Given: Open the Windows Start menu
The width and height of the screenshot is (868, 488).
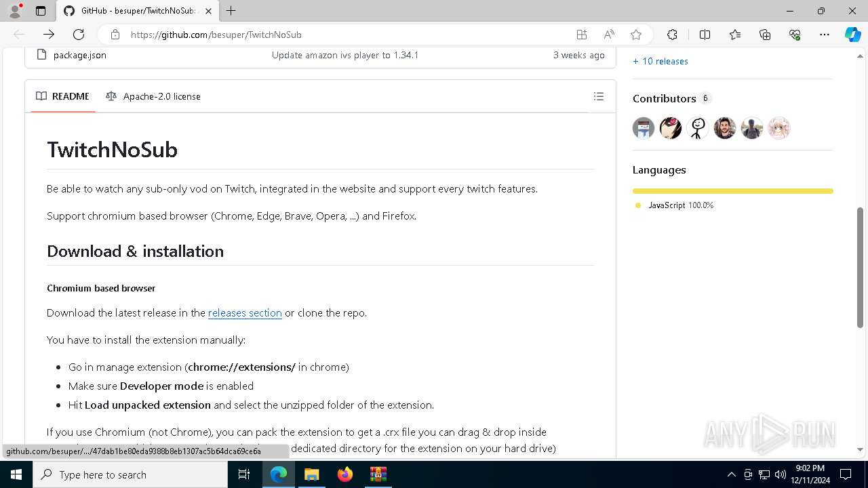Looking at the screenshot, I should [16, 474].
